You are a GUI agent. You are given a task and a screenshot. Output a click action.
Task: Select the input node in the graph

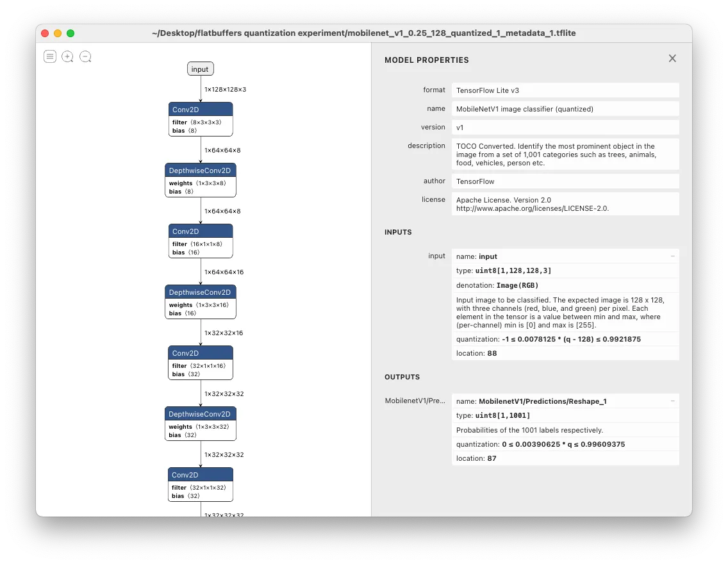(200, 69)
